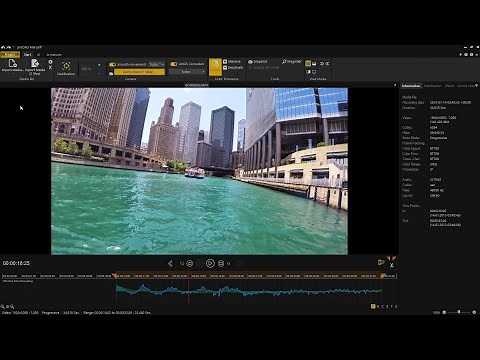Switch to the Effects panel tab
Viewport: 480px width, 360px height.
click(449, 86)
